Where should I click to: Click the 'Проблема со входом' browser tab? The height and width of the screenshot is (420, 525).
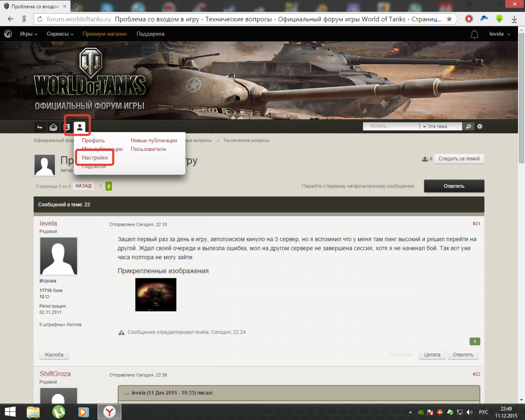click(34, 7)
